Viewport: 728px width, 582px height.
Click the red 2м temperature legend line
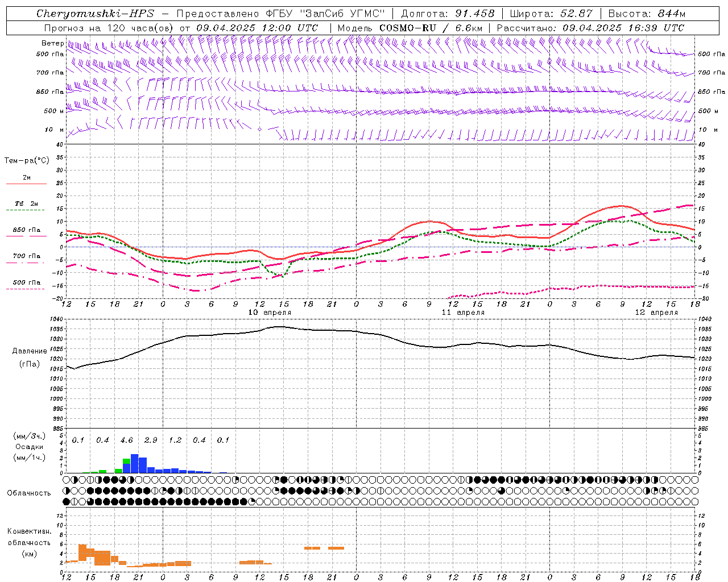coord(26,184)
